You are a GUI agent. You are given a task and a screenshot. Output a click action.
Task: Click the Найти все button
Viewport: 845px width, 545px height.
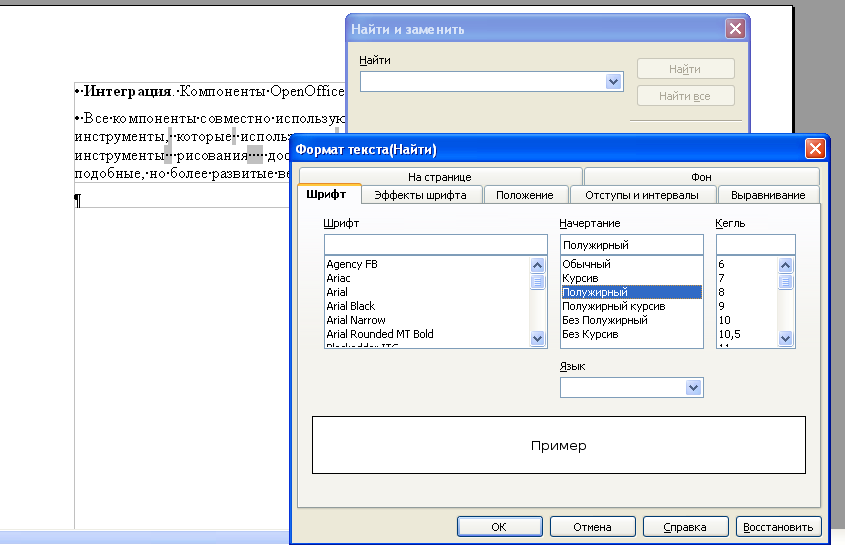click(685, 96)
